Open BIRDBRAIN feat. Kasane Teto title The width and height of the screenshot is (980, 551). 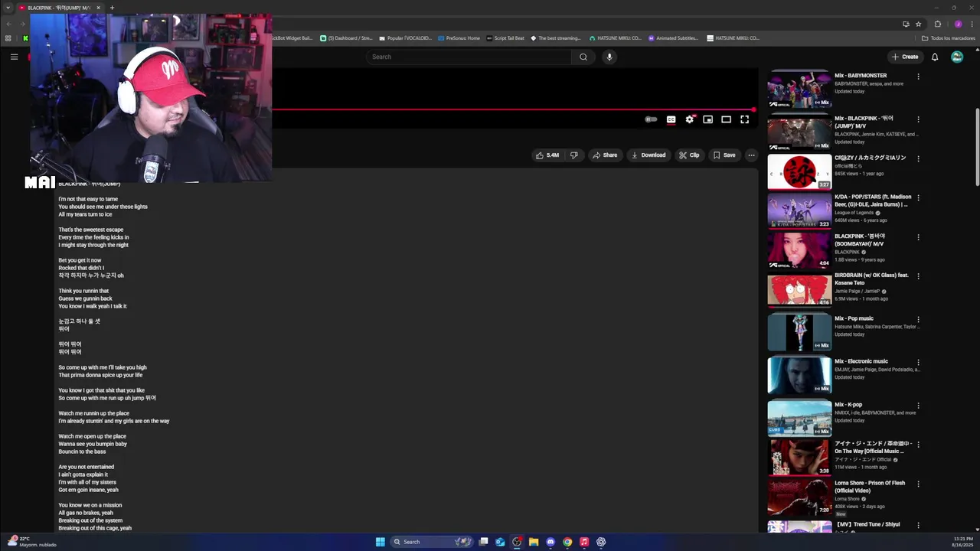click(871, 279)
